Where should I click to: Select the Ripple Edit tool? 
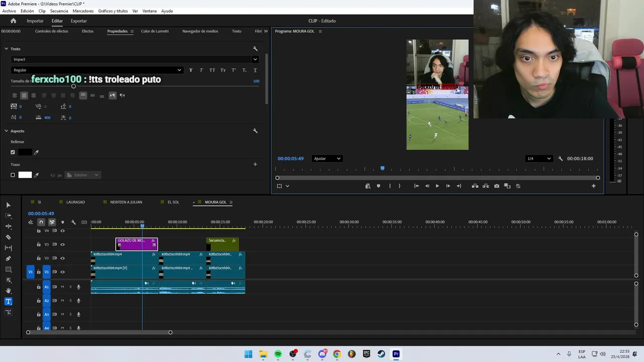pos(8,226)
